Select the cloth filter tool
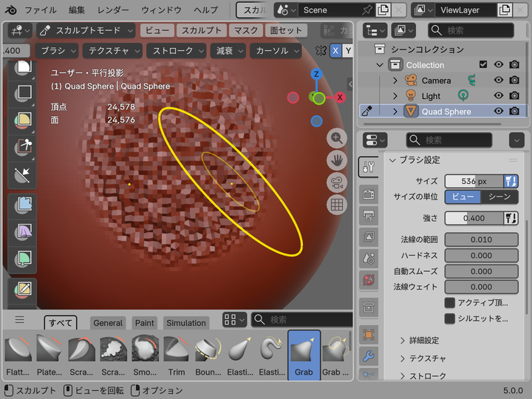 tap(23, 233)
